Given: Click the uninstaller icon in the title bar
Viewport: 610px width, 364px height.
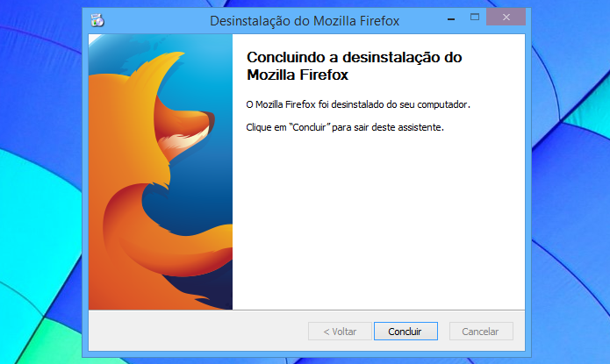Looking at the screenshot, I should click(x=97, y=20).
